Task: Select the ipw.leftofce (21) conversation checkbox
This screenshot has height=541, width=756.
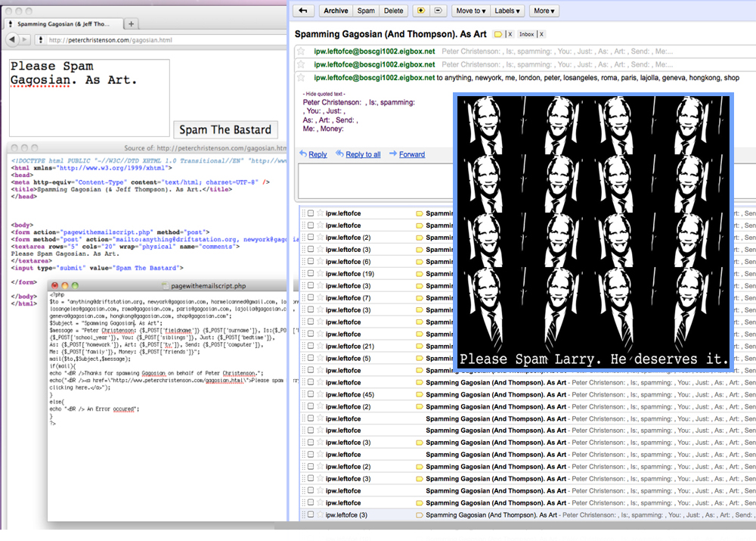Action: pyautogui.click(x=311, y=346)
